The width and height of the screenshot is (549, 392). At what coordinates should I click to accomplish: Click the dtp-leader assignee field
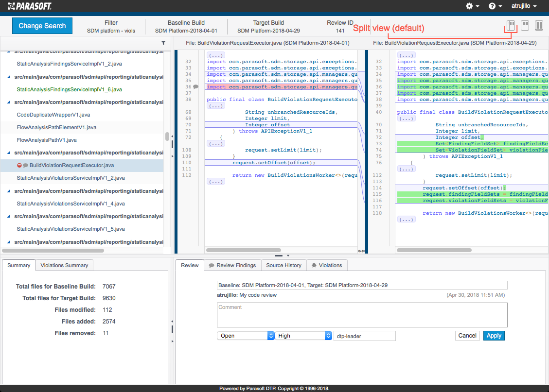[x=365, y=336]
